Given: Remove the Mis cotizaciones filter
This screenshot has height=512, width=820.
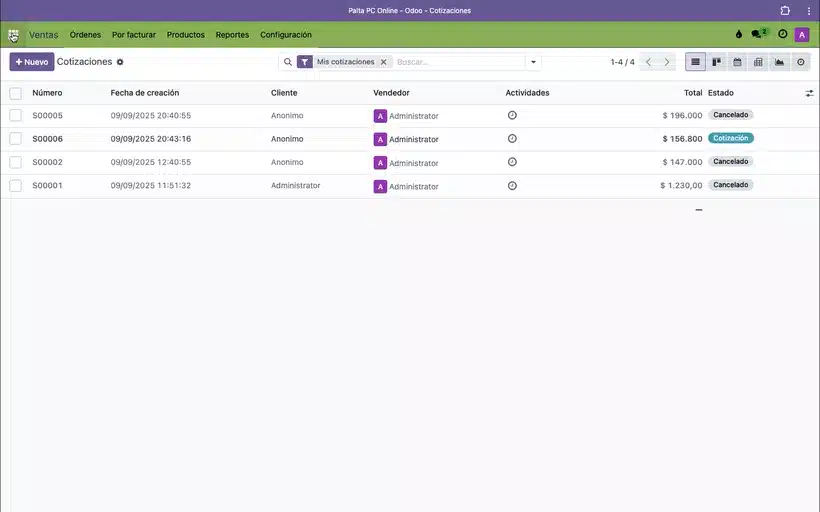Looking at the screenshot, I should (383, 62).
